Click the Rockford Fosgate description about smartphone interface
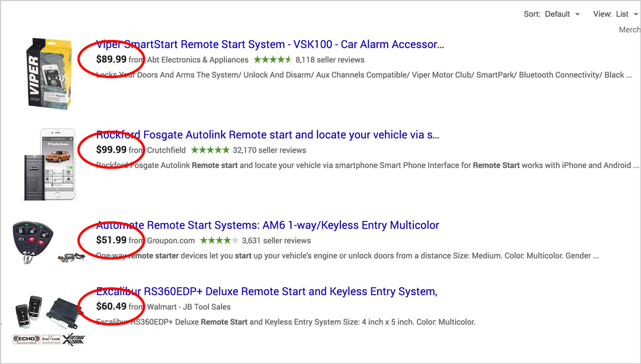 pos(368,165)
